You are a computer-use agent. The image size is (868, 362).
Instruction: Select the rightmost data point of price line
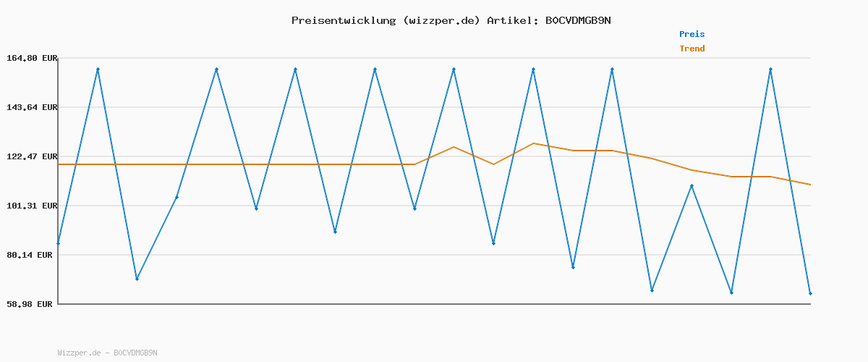tap(810, 293)
